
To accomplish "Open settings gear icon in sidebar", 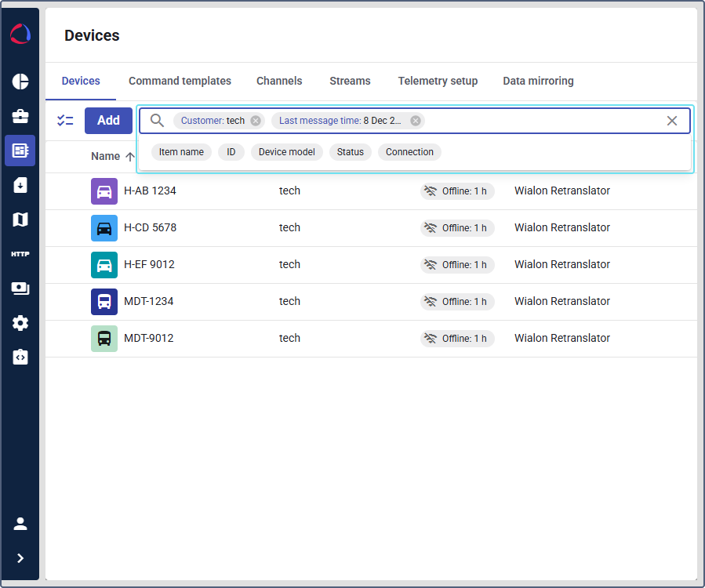I will (x=20, y=323).
